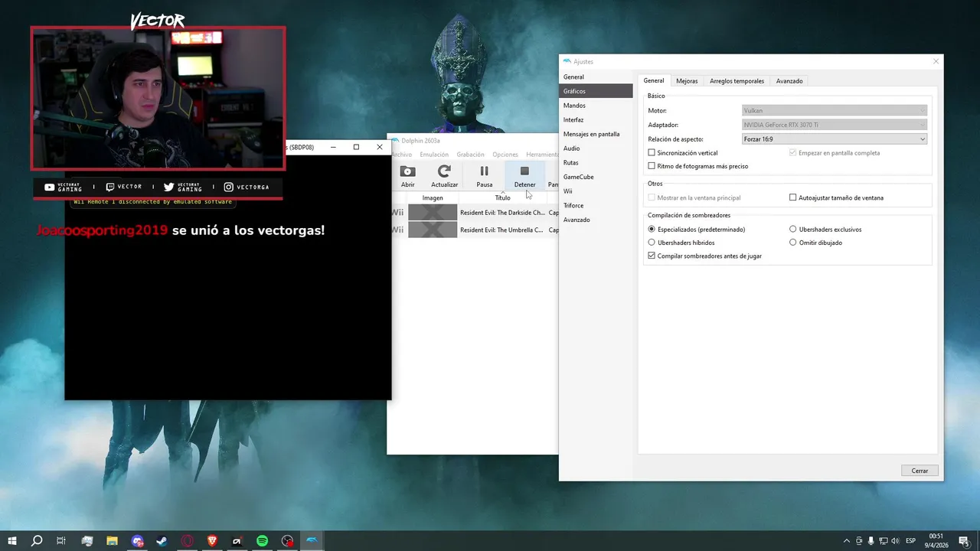Viewport: 980px width, 551px height.
Task: Open the Opciones menu in Dolphin
Action: (x=505, y=155)
